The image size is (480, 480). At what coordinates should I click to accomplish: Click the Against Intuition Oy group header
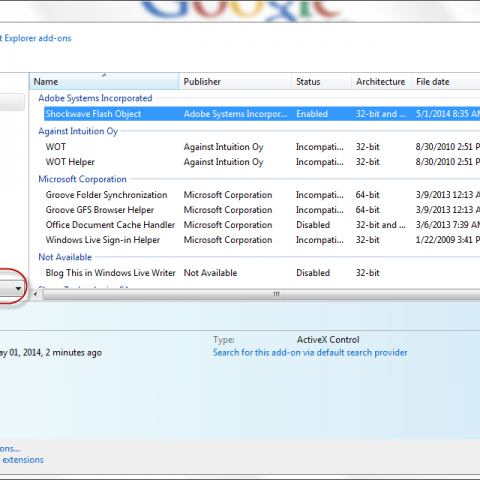(78, 131)
